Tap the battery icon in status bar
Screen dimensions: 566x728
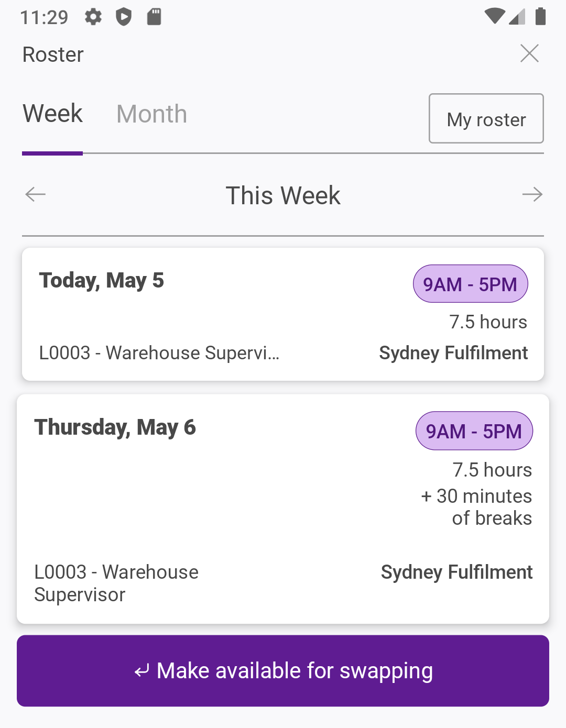540,17
